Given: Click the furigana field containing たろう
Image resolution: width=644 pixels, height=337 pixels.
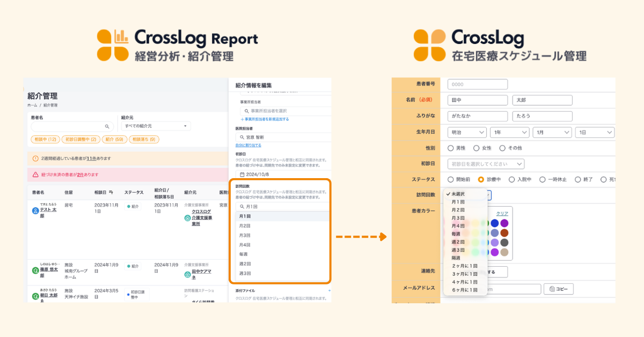Looking at the screenshot, I should tap(543, 116).
